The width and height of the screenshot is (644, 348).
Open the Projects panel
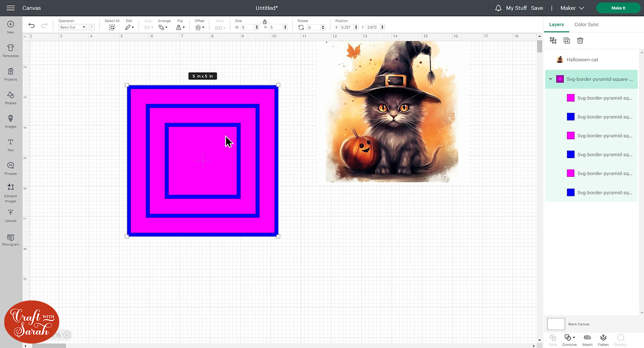pos(11,74)
